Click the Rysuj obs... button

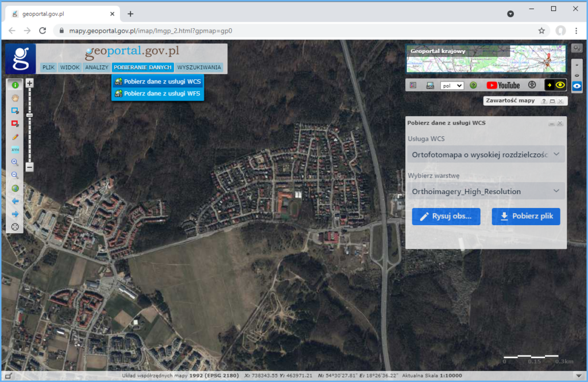tap(446, 217)
